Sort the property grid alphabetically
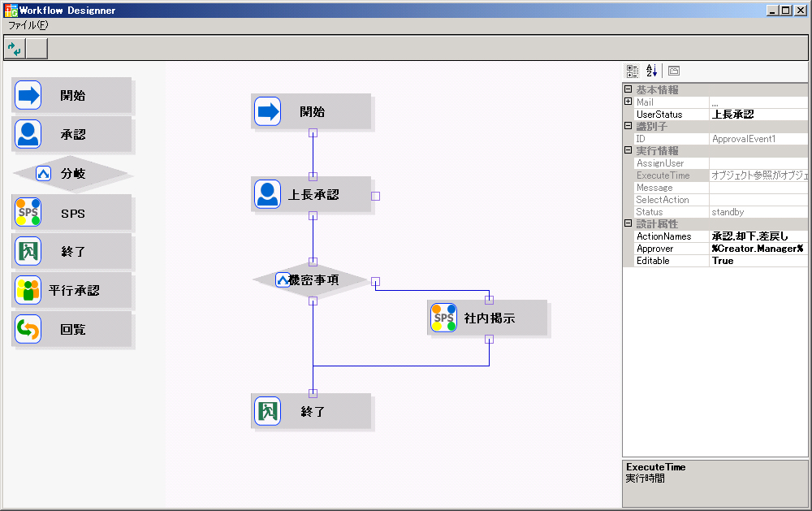 [651, 71]
